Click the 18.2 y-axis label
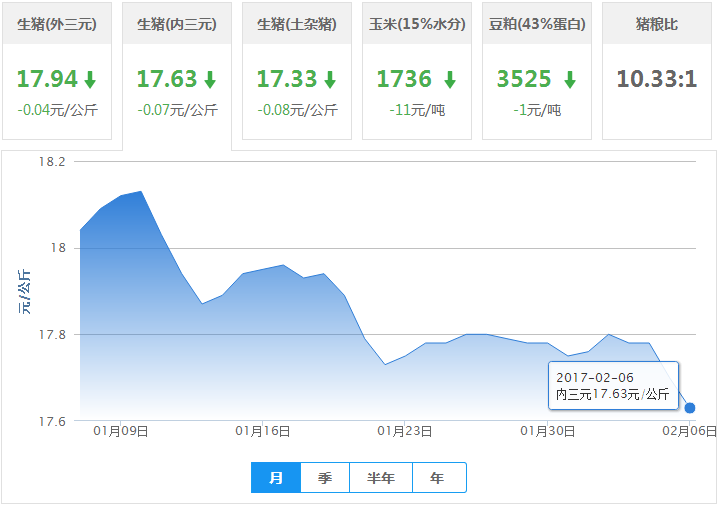The width and height of the screenshot is (721, 508). click(x=52, y=162)
